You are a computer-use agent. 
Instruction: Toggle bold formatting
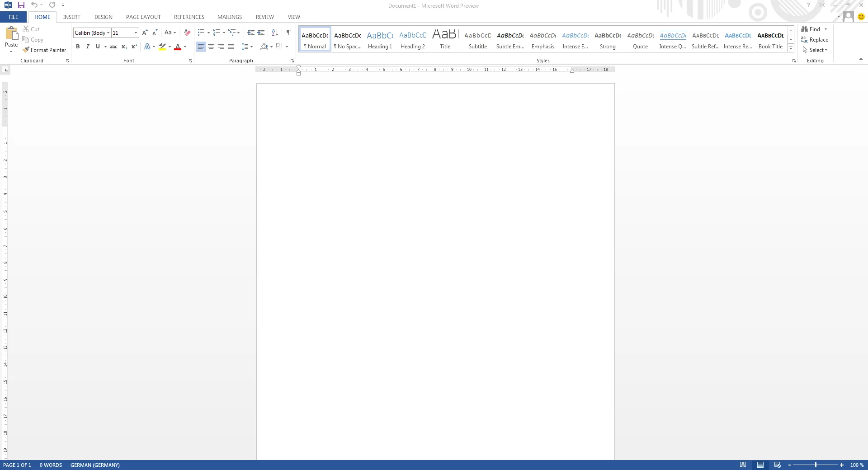[77, 47]
